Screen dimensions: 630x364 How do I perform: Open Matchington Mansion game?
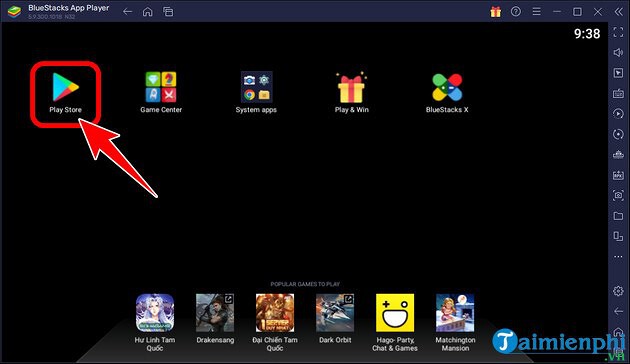pos(455,323)
